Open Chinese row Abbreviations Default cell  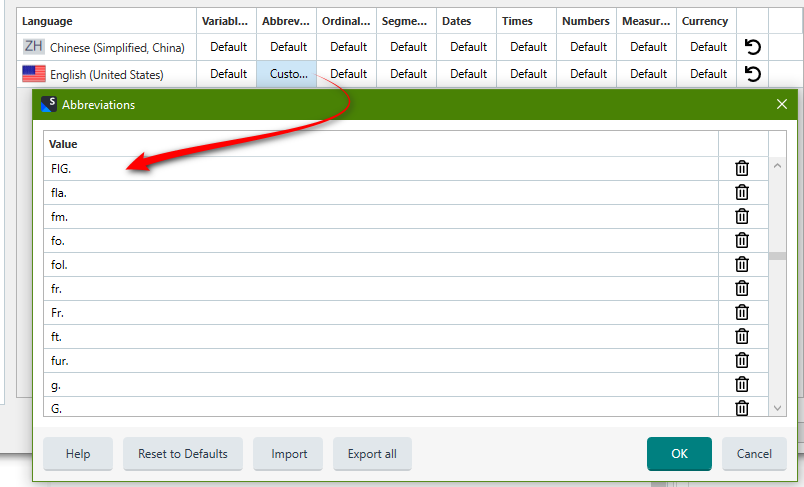pyautogui.click(x=287, y=47)
